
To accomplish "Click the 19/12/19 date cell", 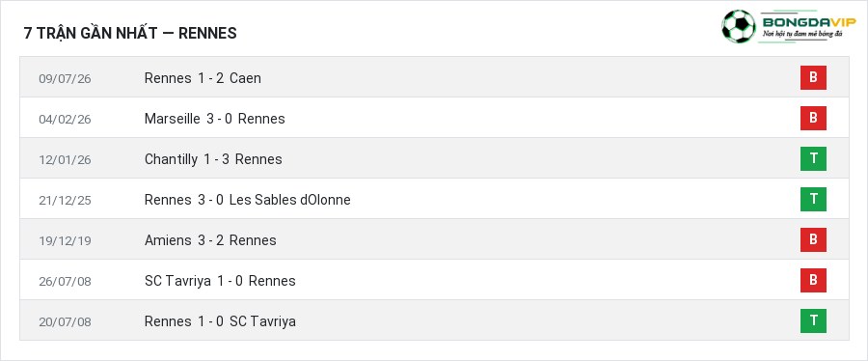I will (x=65, y=241).
